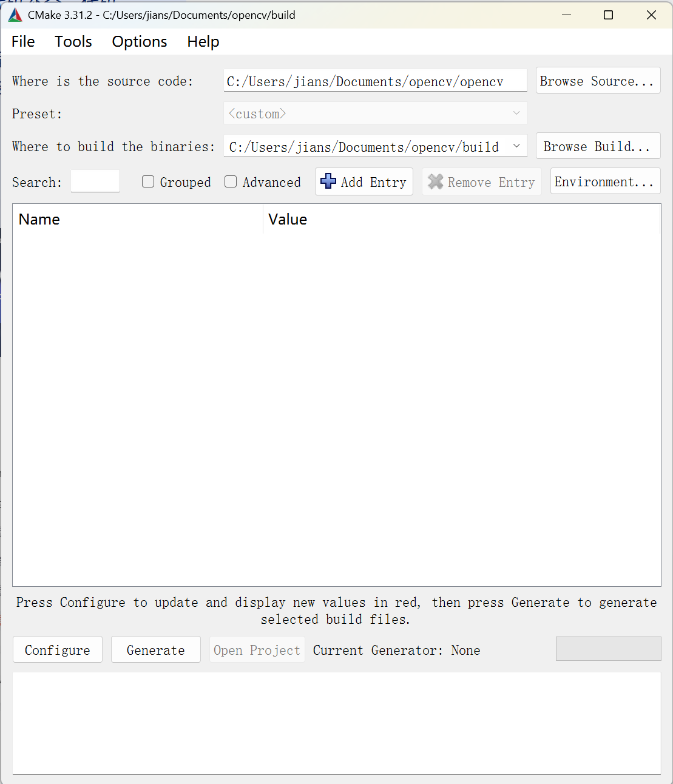This screenshot has height=784, width=673.
Task: Click the Generate button
Action: click(156, 650)
